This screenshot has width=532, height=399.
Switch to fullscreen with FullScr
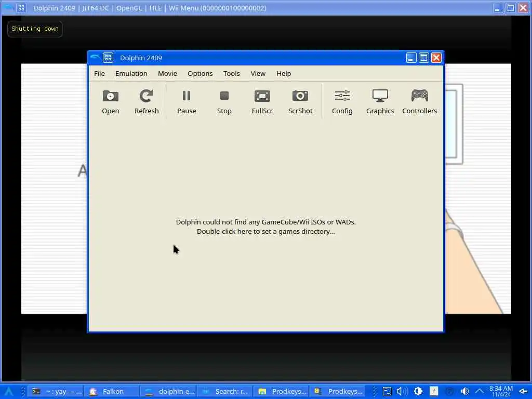tap(262, 102)
